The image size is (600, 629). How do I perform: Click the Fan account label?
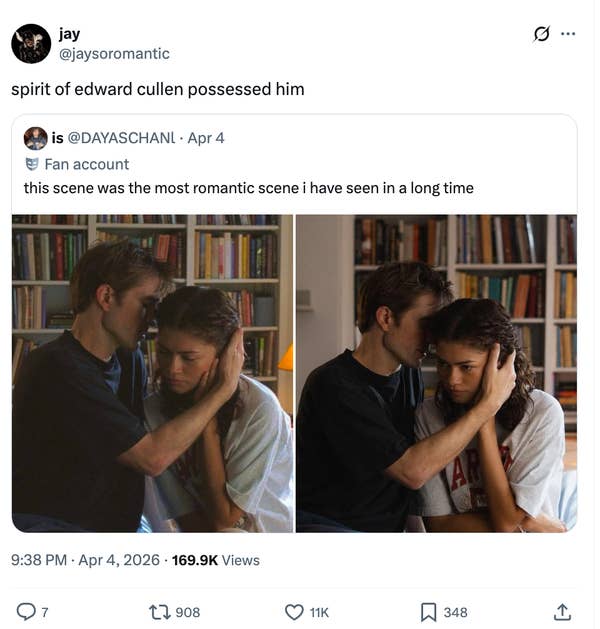coord(87,164)
